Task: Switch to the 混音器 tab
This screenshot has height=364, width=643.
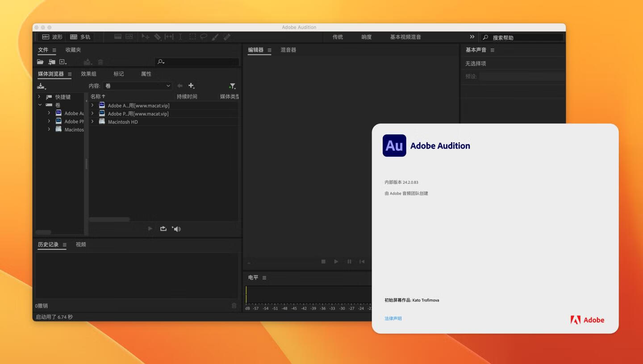Action: point(288,50)
